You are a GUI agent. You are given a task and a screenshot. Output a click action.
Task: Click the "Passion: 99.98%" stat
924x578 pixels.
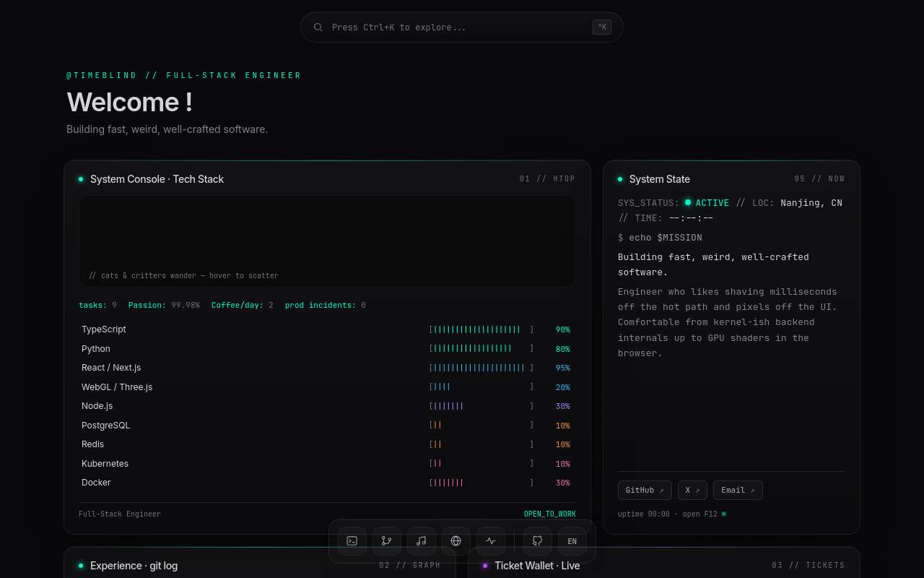click(x=164, y=306)
